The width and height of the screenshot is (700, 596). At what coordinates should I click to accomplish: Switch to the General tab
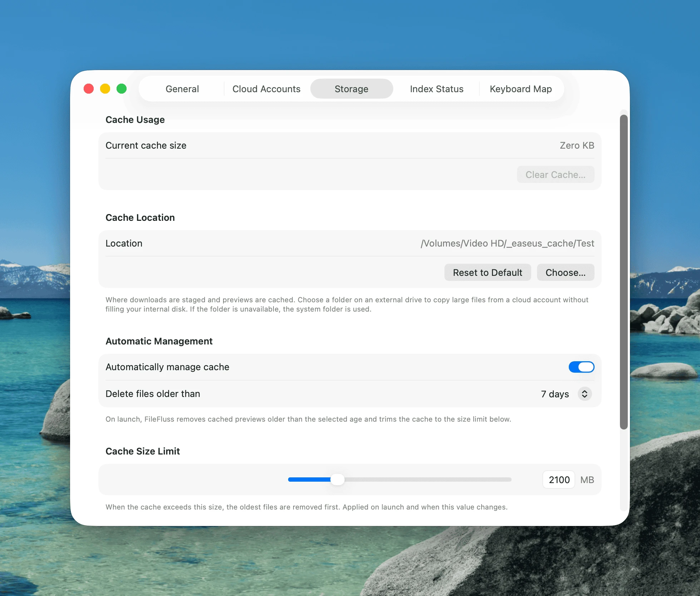182,89
